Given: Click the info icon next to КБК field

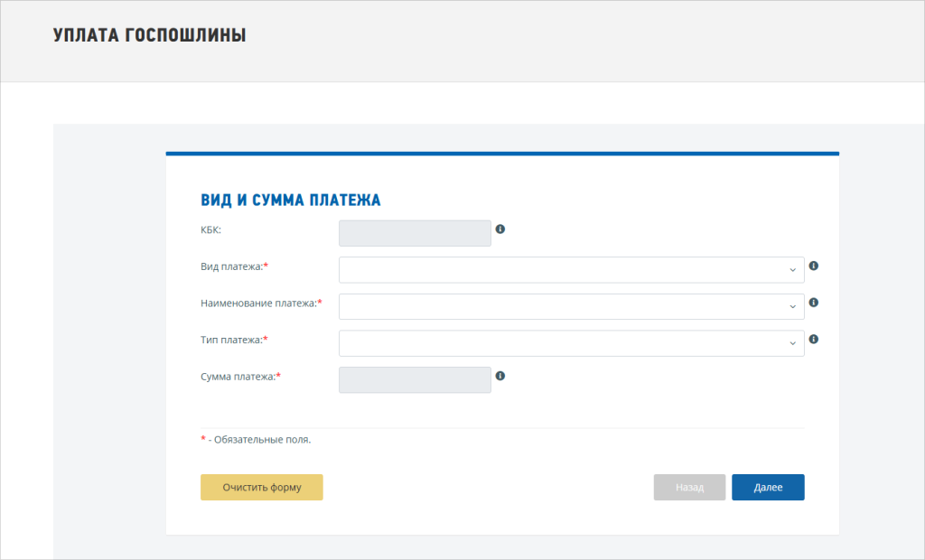Looking at the screenshot, I should (x=500, y=229).
